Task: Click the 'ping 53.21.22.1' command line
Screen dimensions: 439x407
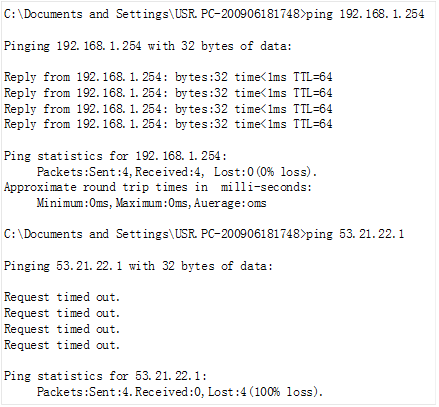Action: coord(204,234)
